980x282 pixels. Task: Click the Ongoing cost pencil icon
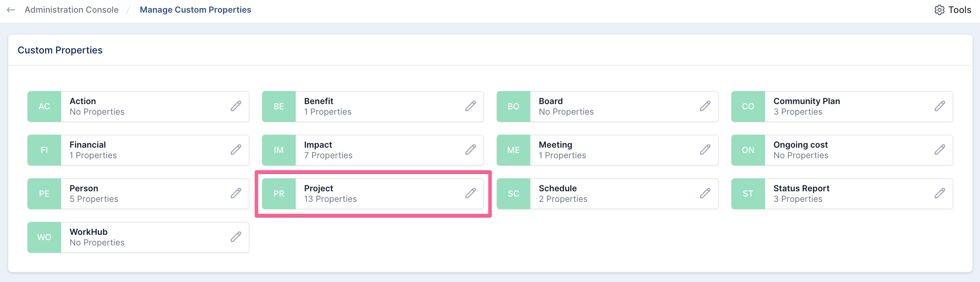pos(940,150)
